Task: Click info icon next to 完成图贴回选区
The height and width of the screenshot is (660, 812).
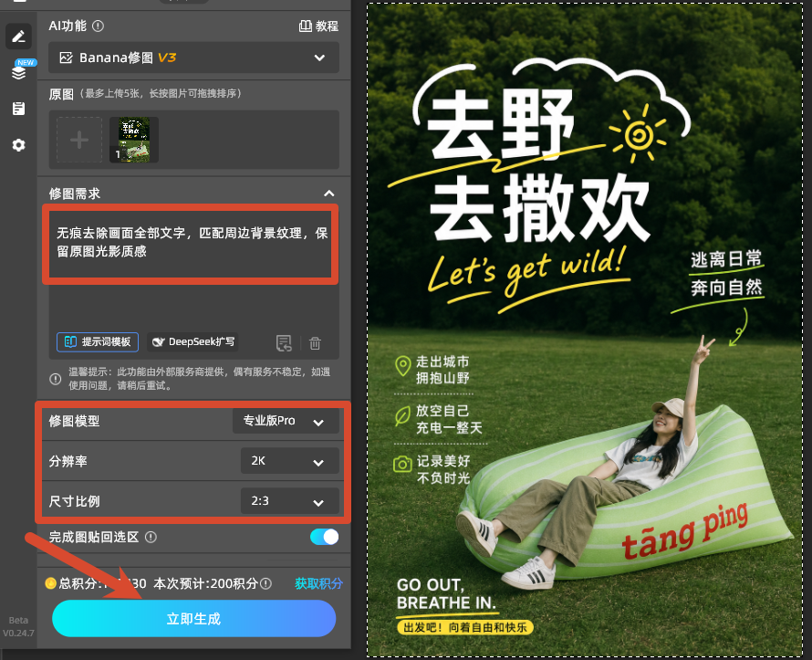Action: pos(151,538)
